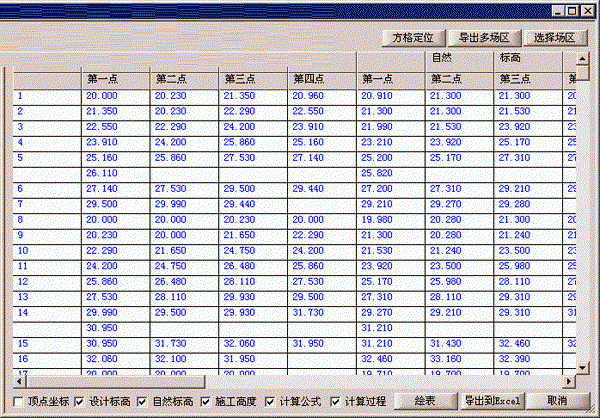Screen dimensions: 600x418
Task: Disable the 计算公式 checkbox
Action: tap(270, 402)
